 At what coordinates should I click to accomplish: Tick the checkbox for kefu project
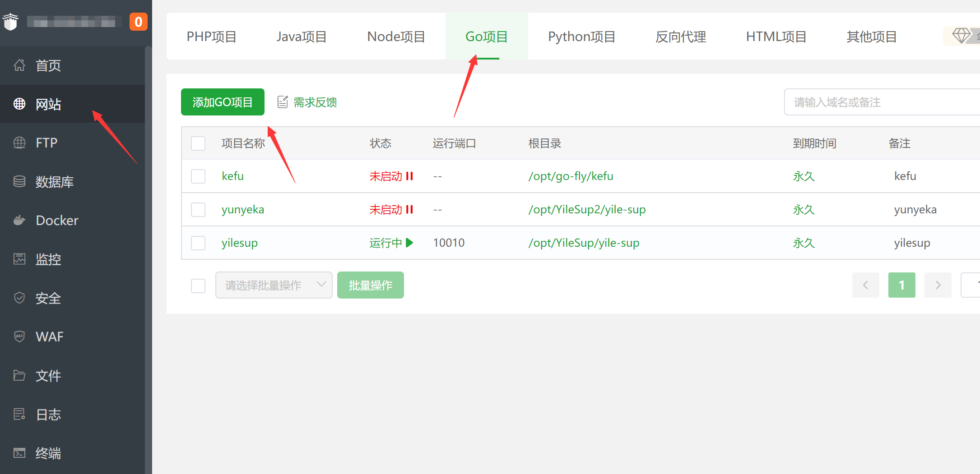tap(198, 176)
